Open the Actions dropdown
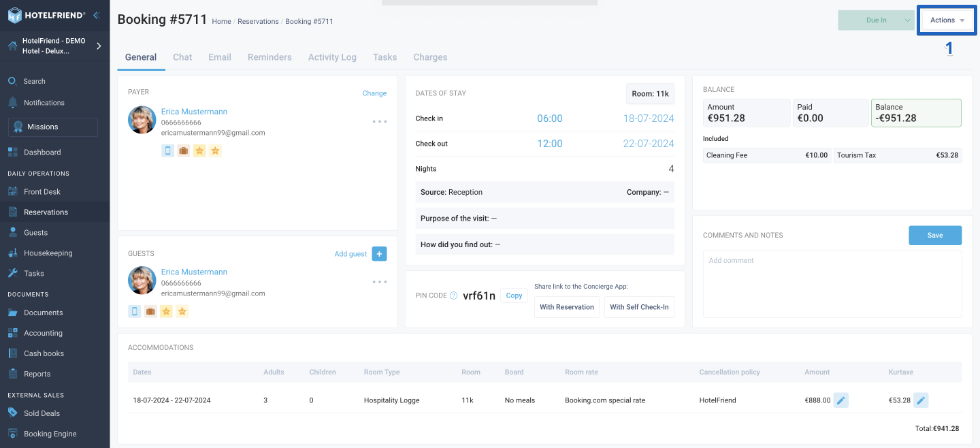 (x=947, y=20)
